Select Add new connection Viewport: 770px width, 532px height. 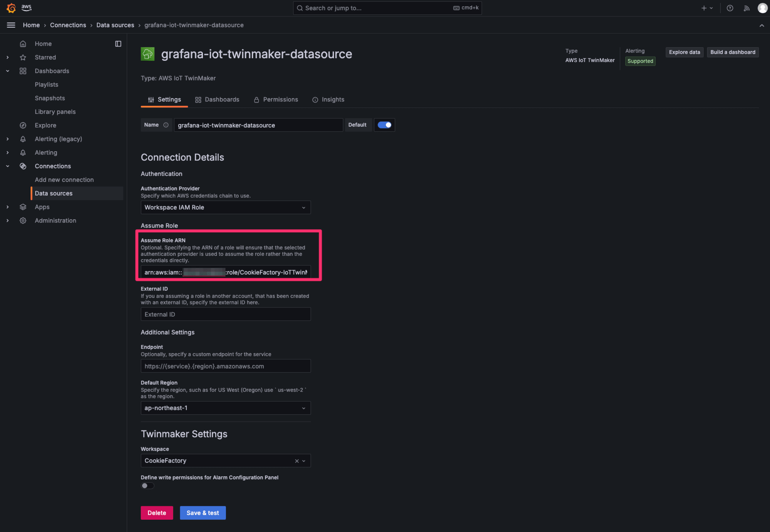point(64,180)
